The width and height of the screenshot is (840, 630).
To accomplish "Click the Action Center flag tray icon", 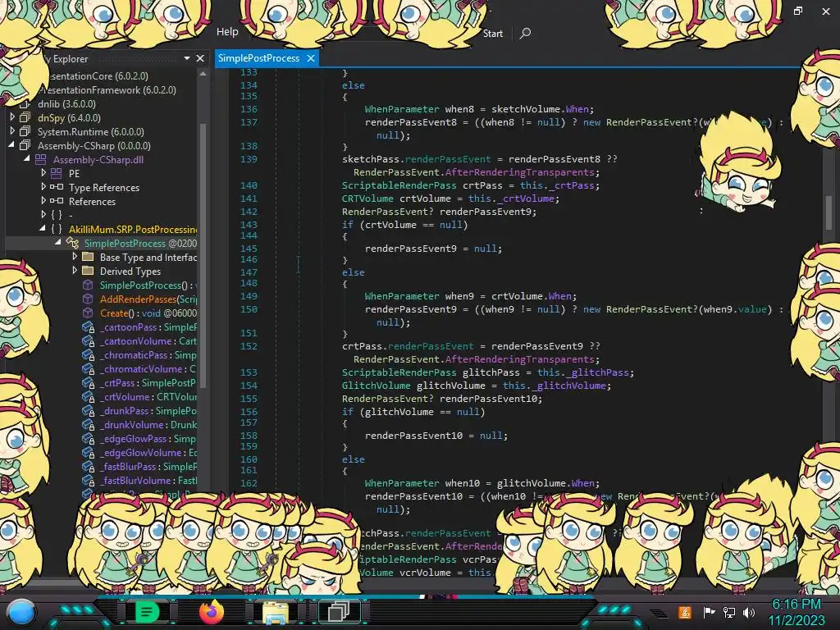I will [710, 612].
